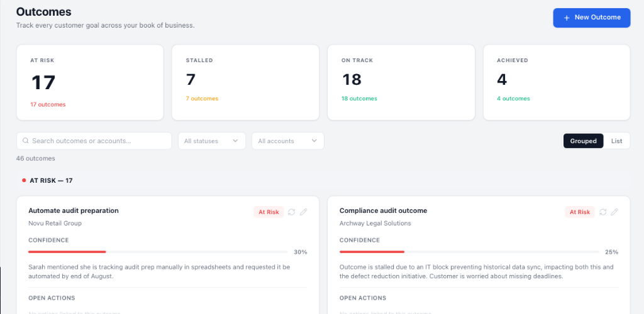Select the Achieved summary card
This screenshot has height=314, width=644.
pos(557,82)
